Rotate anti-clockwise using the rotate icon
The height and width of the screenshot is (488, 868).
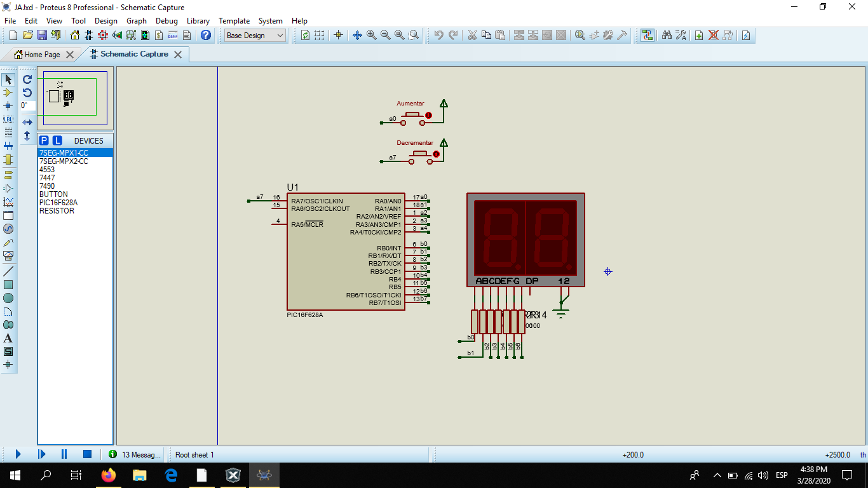tap(27, 93)
